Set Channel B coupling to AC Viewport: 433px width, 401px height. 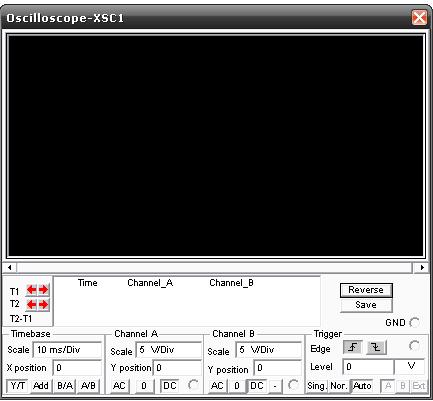pos(217,386)
